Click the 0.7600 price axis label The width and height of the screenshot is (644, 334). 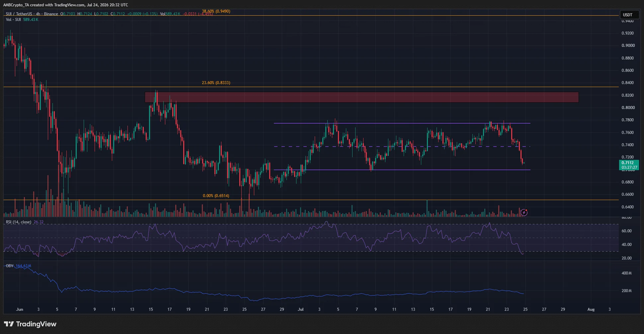pyautogui.click(x=628, y=133)
